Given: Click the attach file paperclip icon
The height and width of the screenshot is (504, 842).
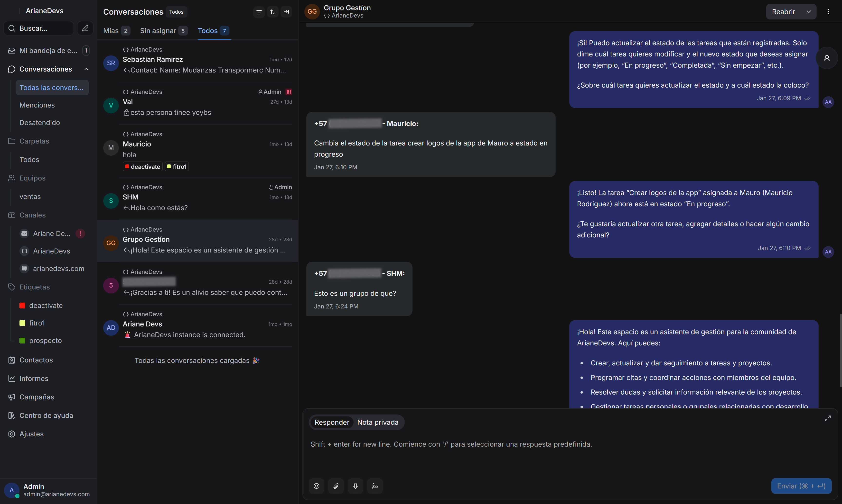Looking at the screenshot, I should [x=336, y=486].
